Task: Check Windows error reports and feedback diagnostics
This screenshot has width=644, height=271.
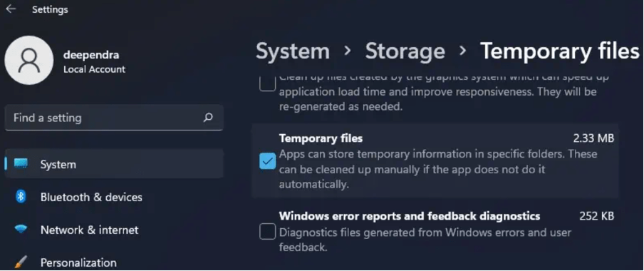Action: [267, 232]
